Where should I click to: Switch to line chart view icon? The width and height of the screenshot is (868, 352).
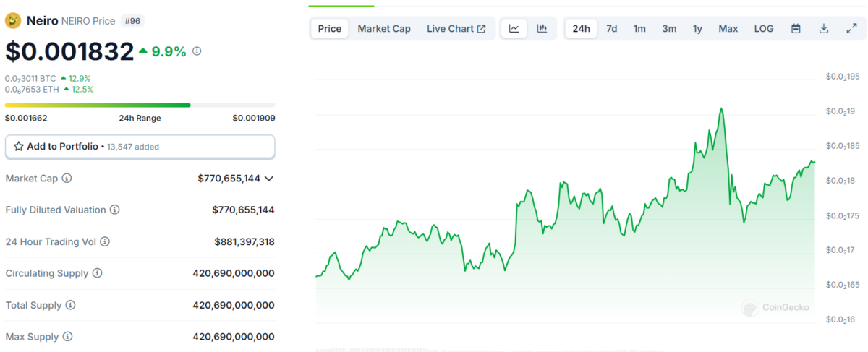[x=514, y=29]
